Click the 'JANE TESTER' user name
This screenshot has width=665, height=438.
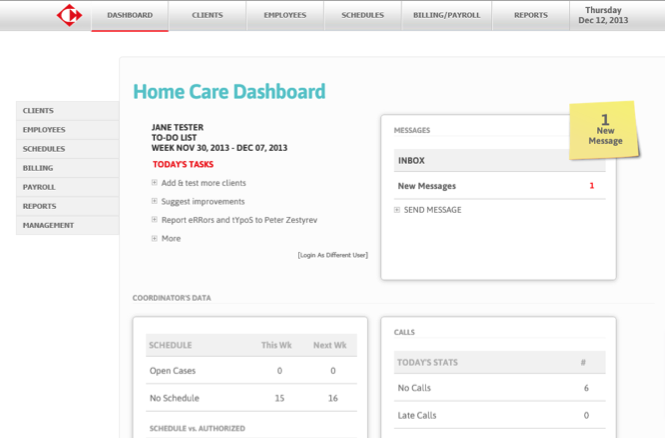point(177,127)
